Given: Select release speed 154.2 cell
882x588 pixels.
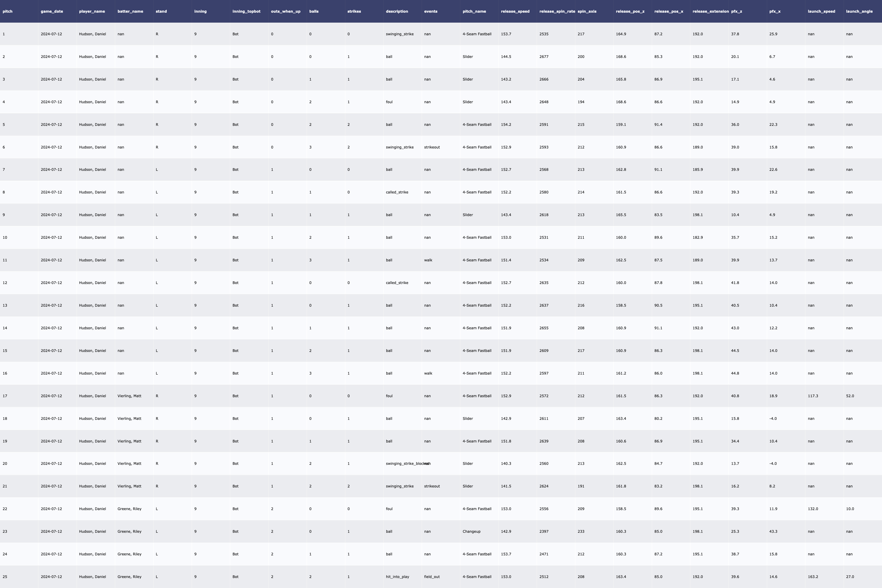Looking at the screenshot, I should tap(506, 124).
